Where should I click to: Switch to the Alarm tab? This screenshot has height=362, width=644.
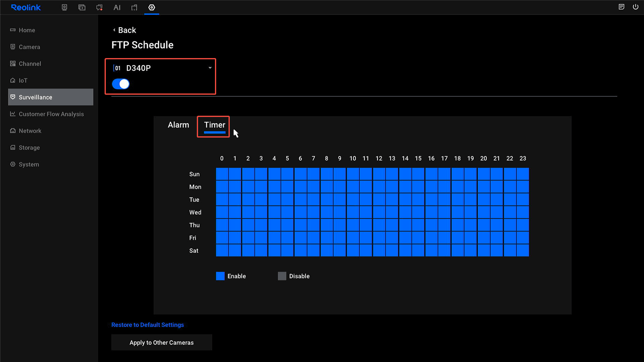178,125
